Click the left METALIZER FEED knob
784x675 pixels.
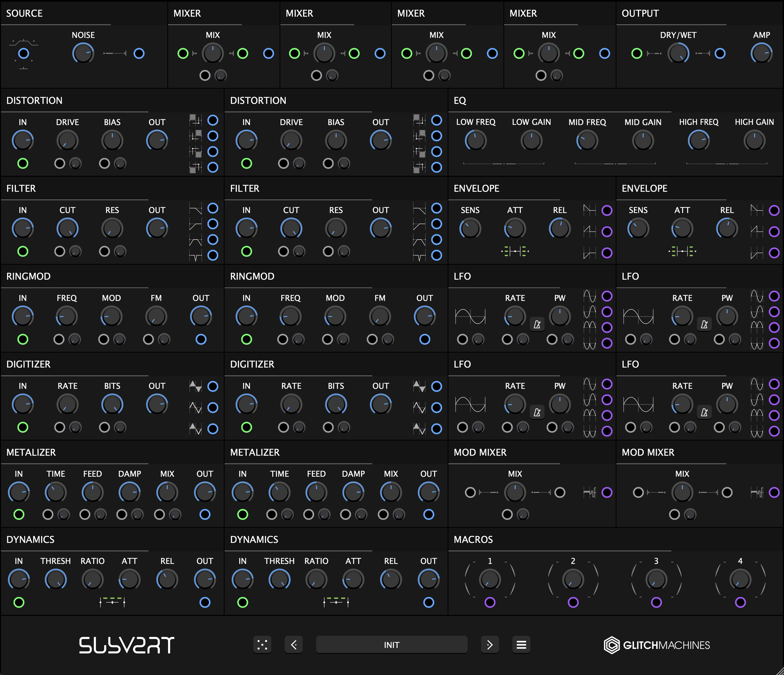92,492
